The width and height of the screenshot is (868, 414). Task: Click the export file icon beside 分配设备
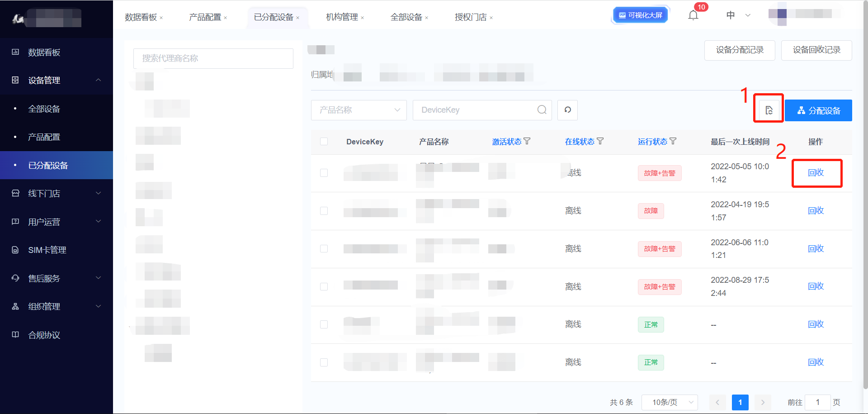click(x=769, y=110)
